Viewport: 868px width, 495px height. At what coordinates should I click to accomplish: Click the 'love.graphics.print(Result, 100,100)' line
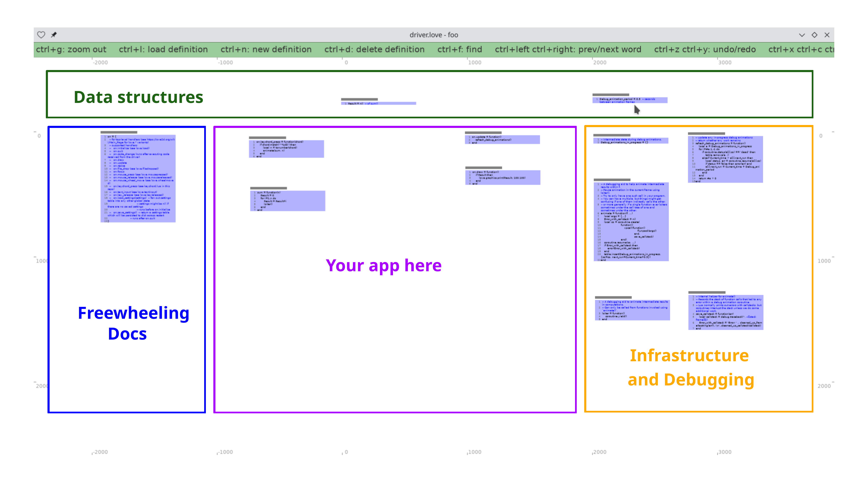tap(503, 178)
